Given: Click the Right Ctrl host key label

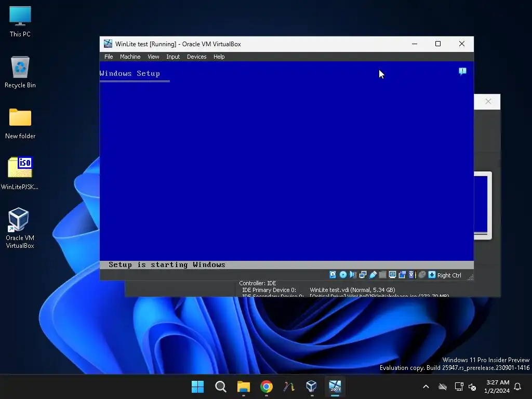Looking at the screenshot, I should 449,275.
